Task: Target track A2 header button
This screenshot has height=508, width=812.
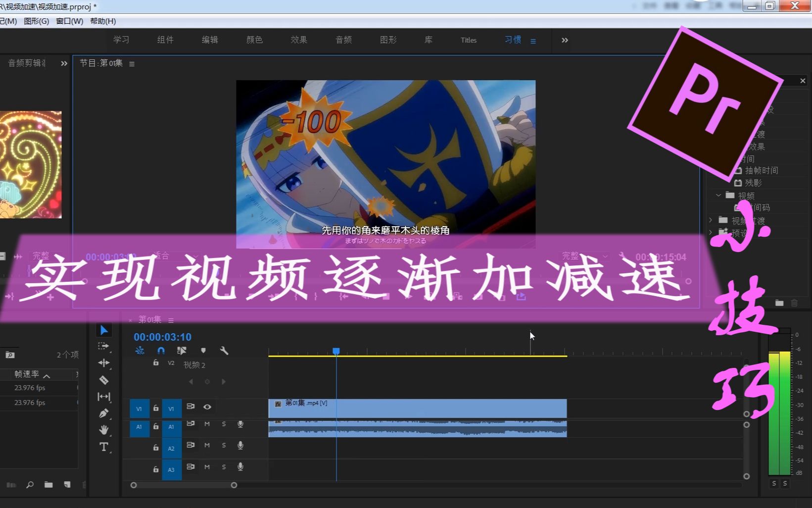Action: click(171, 448)
